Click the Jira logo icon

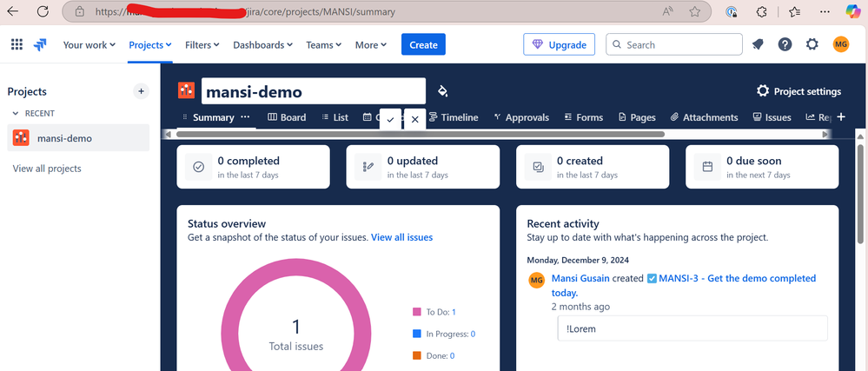tap(40, 45)
